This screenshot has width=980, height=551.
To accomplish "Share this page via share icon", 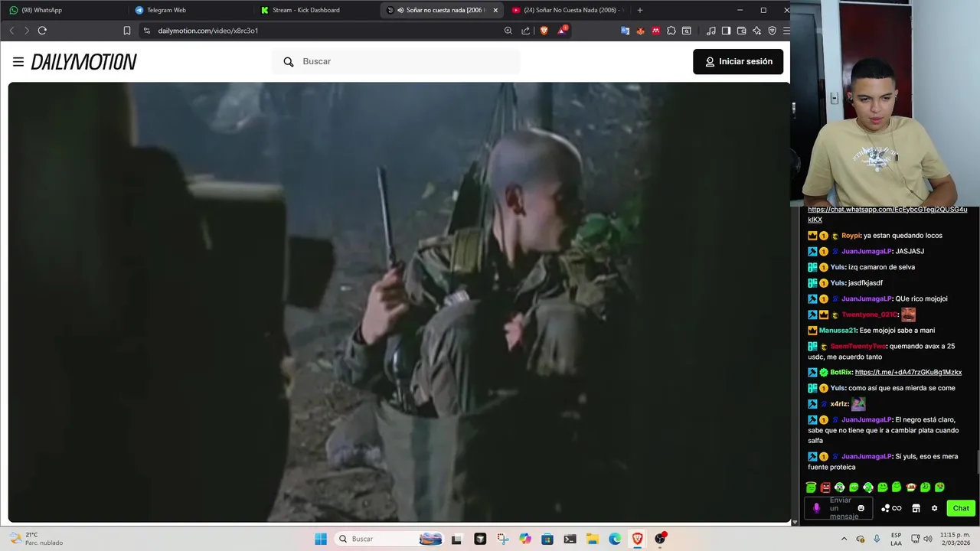I will (526, 31).
